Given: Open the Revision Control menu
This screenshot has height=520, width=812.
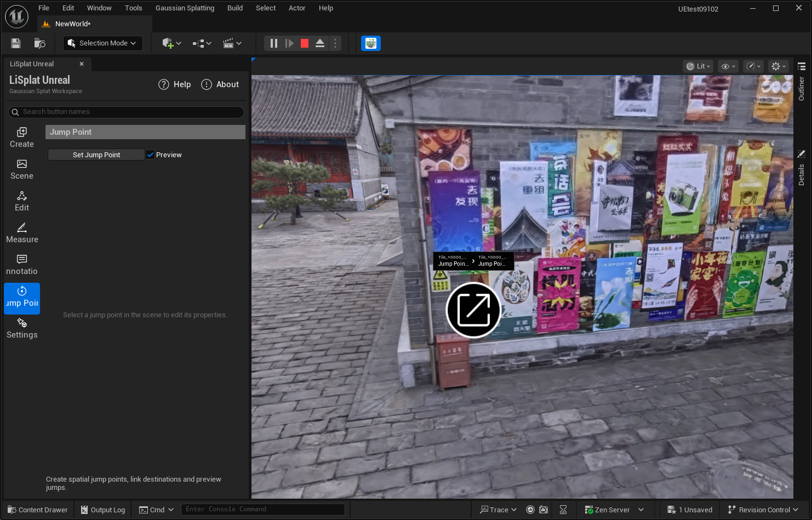Looking at the screenshot, I should [763, 510].
